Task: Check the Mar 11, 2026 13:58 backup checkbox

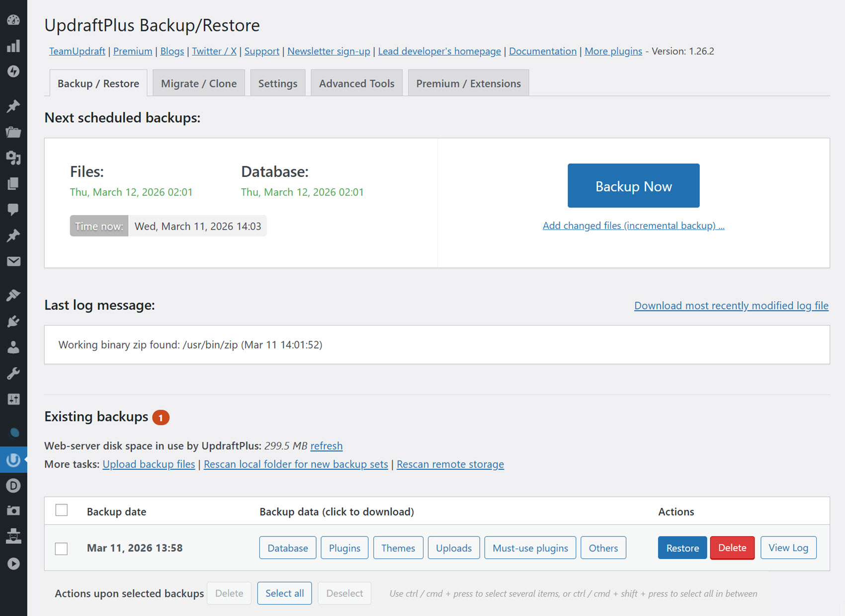Action: 62,548
